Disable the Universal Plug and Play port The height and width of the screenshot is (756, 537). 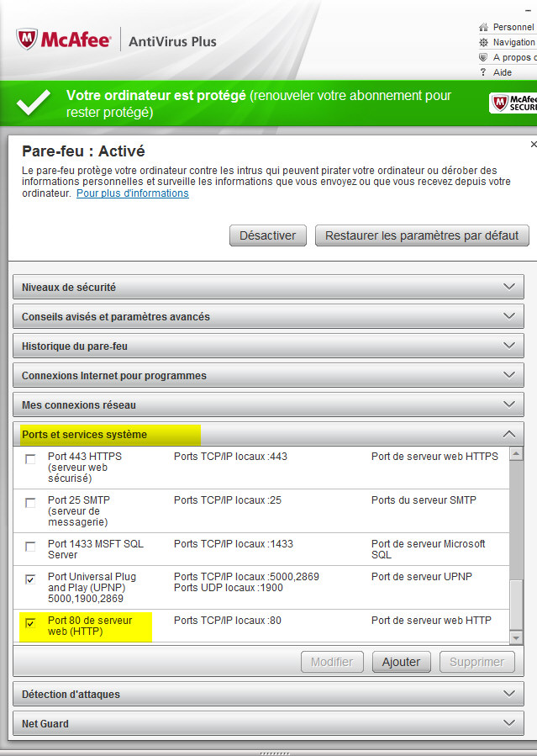[30, 579]
